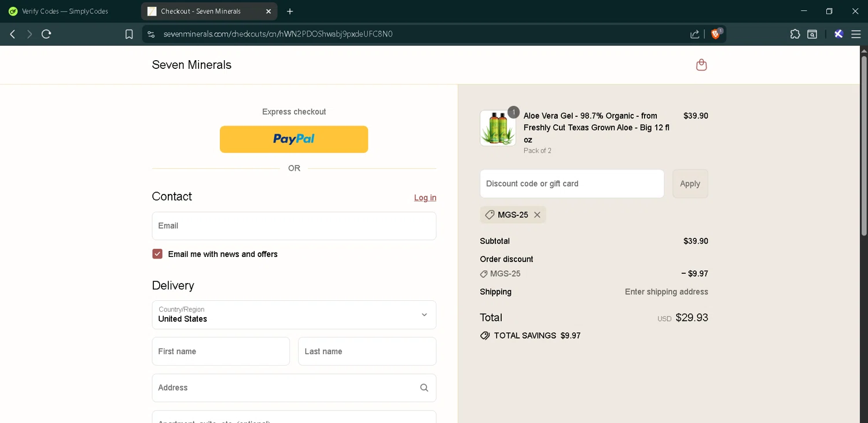Click the tag icon in MGS-25 chip

click(x=490, y=215)
